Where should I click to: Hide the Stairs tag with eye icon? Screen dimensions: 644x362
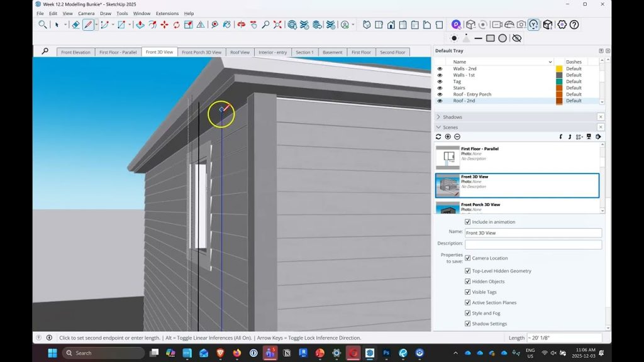[x=440, y=88]
